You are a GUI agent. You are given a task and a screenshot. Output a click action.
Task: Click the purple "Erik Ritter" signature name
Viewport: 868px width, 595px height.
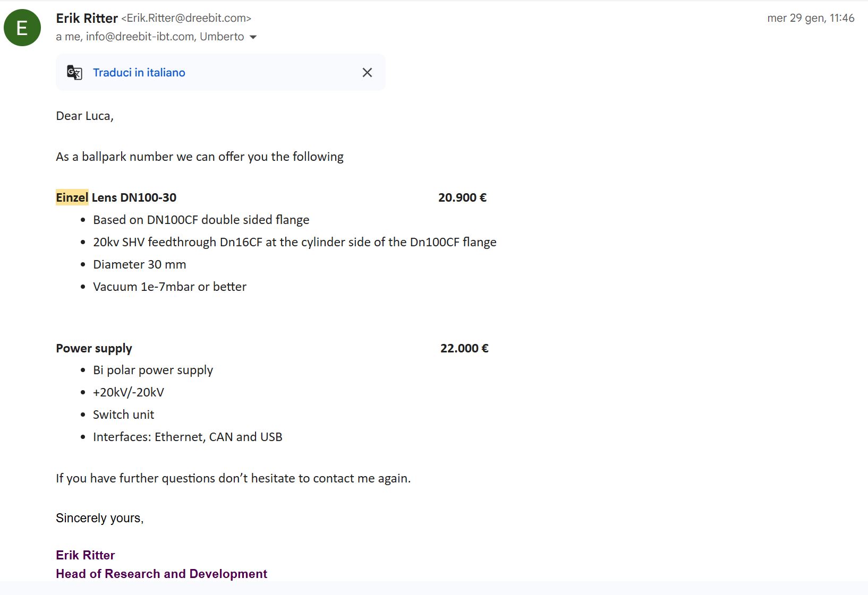86,555
